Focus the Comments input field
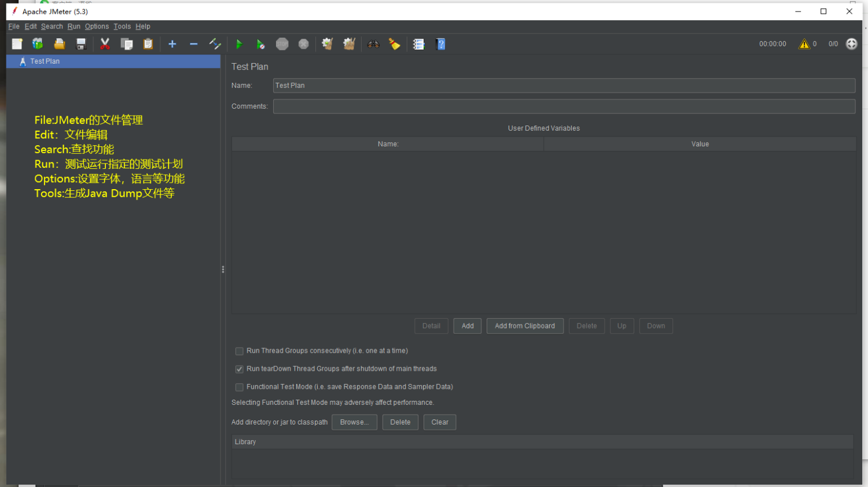This screenshot has height=487, width=868. 564,106
